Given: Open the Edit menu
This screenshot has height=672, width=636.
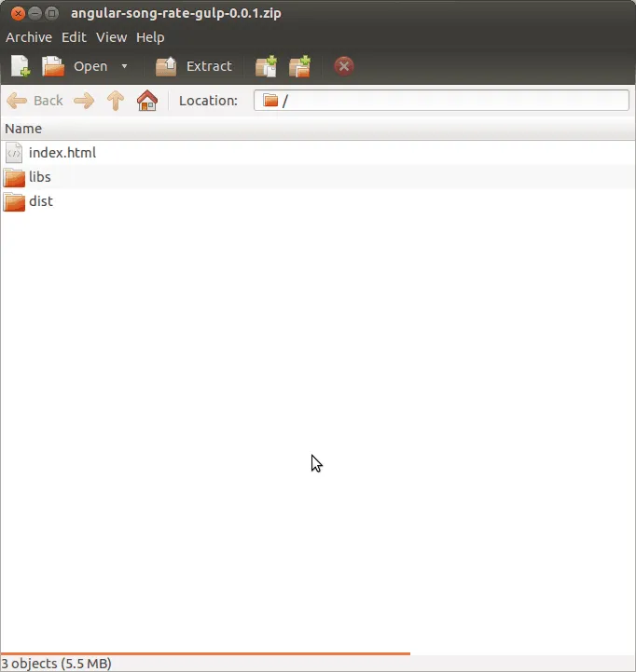Looking at the screenshot, I should [x=74, y=37].
